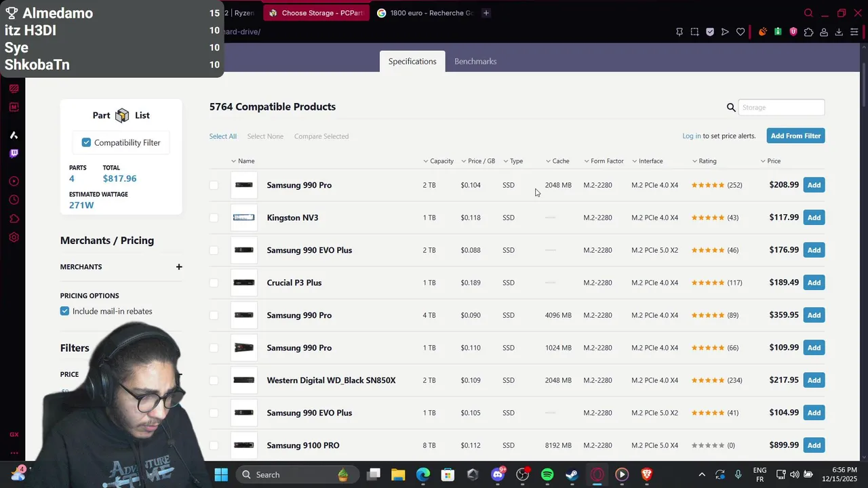868x488 pixels.
Task: Expand the Merchants filter section
Action: click(179, 267)
